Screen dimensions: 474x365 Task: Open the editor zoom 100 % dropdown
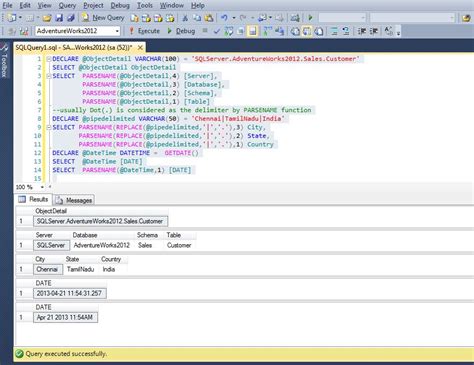pos(42,187)
